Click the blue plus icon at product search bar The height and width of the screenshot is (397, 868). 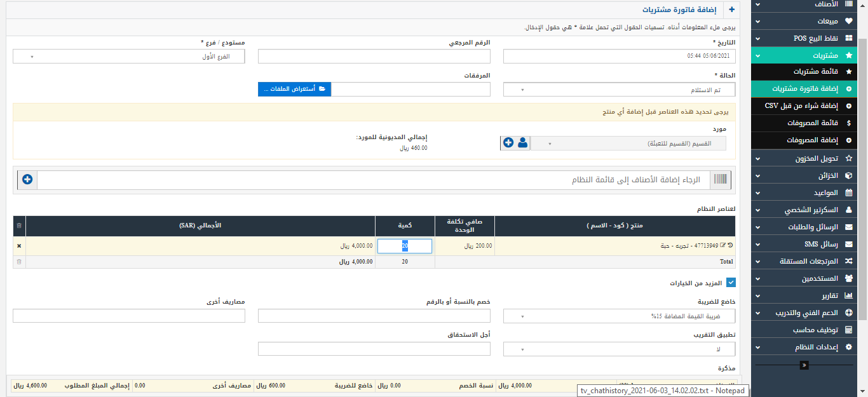point(27,180)
